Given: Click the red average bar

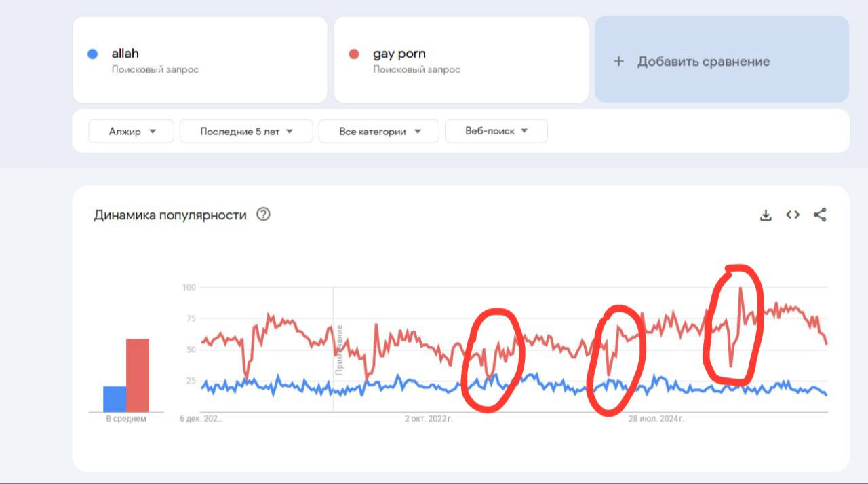Looking at the screenshot, I should coord(138,375).
